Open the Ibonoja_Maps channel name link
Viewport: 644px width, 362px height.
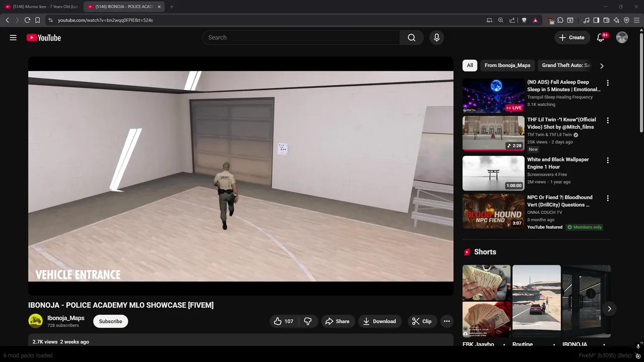66,318
